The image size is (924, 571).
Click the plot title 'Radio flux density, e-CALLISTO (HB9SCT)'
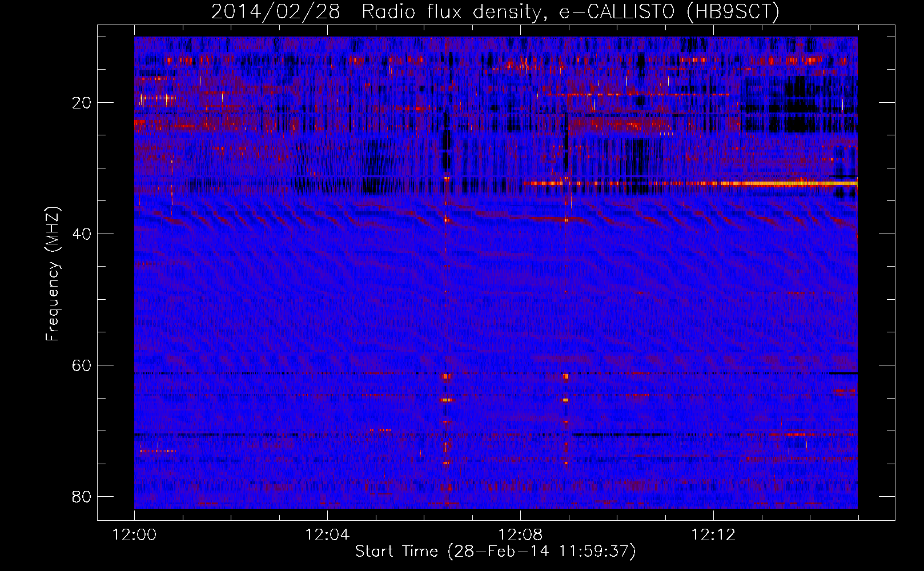point(571,11)
